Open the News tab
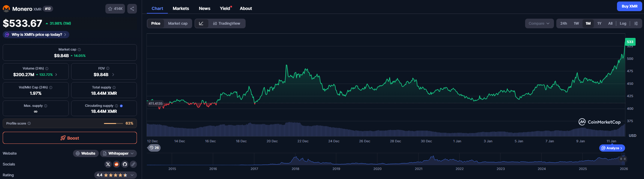Viewport: 644px width, 179px height. (x=204, y=8)
